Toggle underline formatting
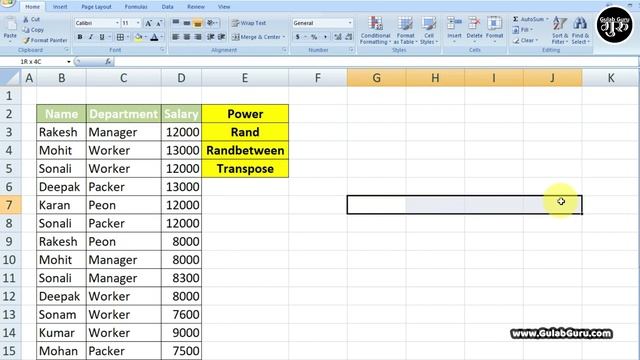This screenshot has width=640, height=360. (102, 37)
